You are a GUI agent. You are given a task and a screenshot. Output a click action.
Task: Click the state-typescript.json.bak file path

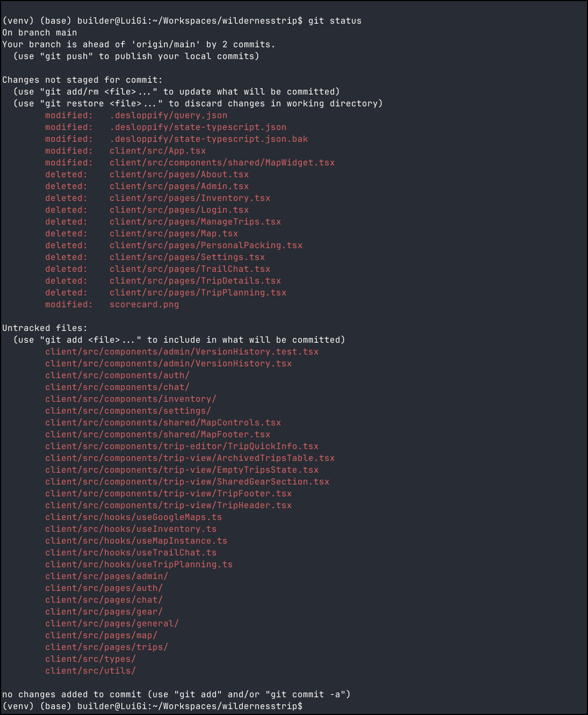tap(208, 139)
